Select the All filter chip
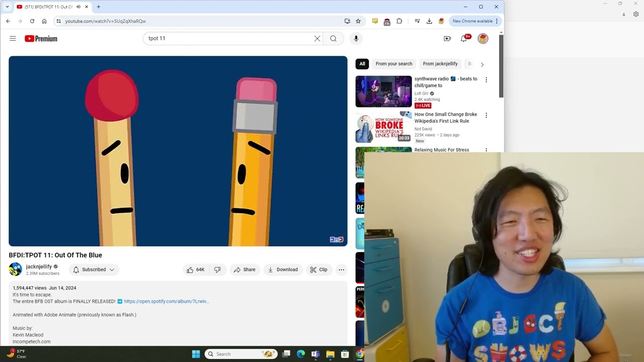This screenshot has height=362, width=644. click(362, 64)
